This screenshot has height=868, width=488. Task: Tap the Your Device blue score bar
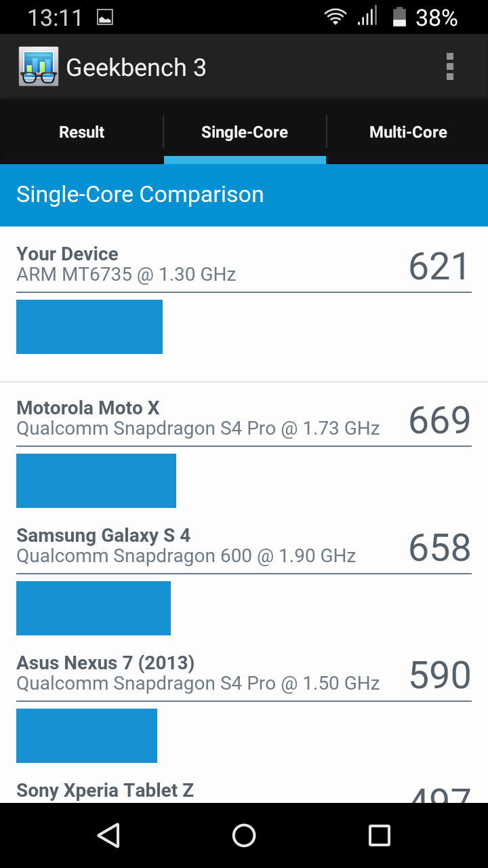[89, 327]
